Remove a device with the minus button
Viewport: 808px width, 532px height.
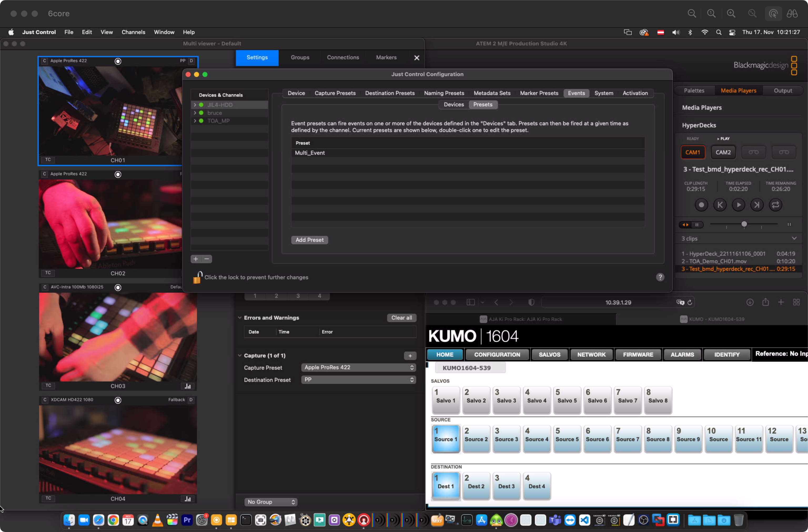206,259
